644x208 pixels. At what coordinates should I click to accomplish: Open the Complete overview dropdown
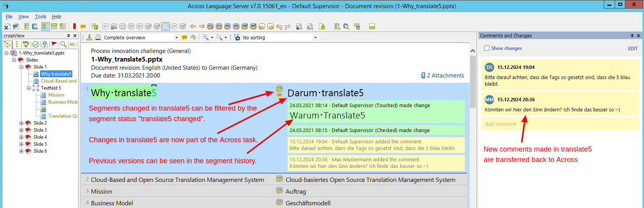click(176, 37)
